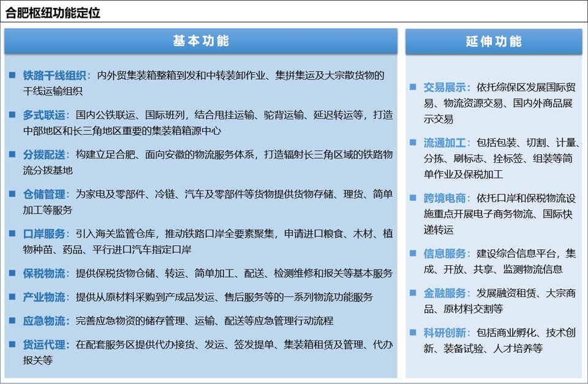Click the description 构建立足合肥、面向安徽的物流服务体系

click(x=165, y=154)
